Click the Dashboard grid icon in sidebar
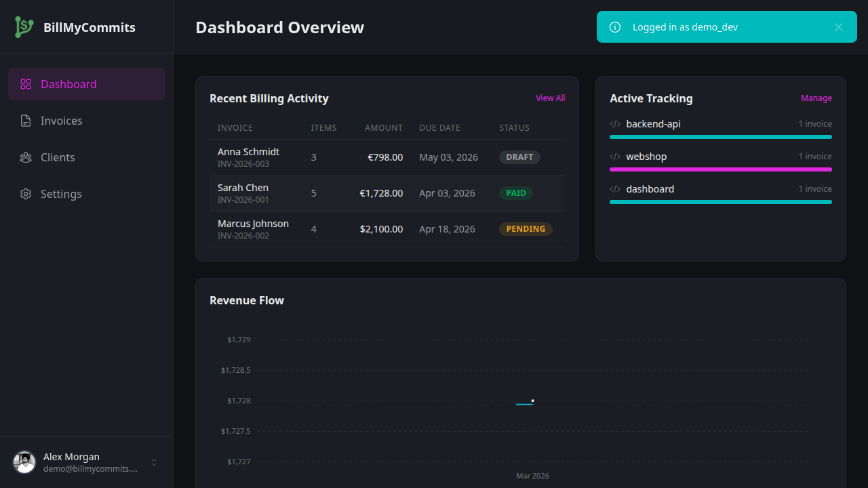 pos(26,84)
